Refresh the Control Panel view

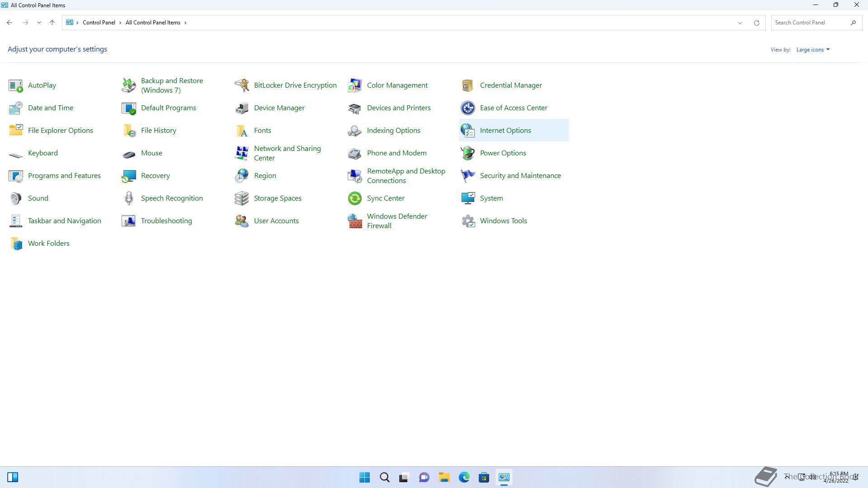coord(756,23)
